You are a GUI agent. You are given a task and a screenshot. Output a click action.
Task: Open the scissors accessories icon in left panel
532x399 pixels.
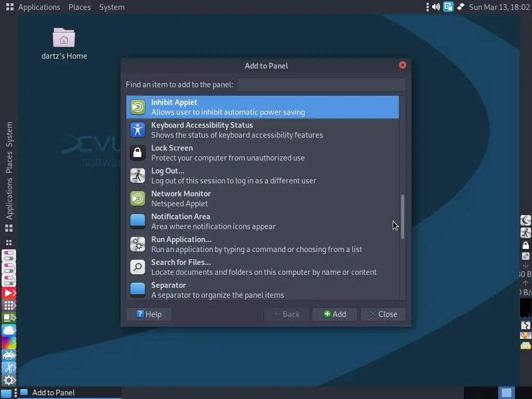tap(9, 368)
